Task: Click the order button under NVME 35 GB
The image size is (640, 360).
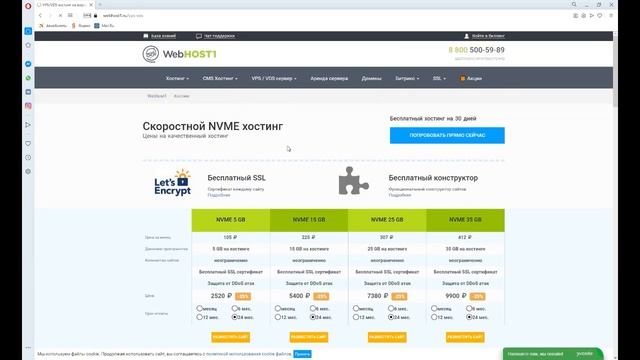Action: 465,337
